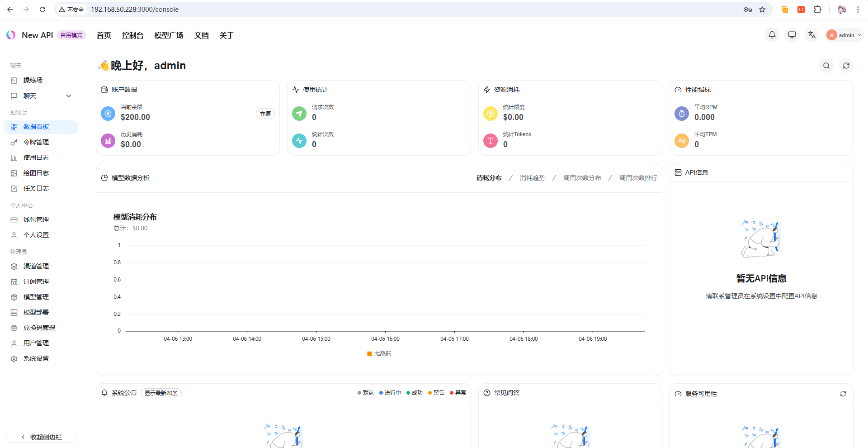This screenshot has height=448, width=868.
Task: Refresh the 服务可用性 panel
Action: [843, 394]
